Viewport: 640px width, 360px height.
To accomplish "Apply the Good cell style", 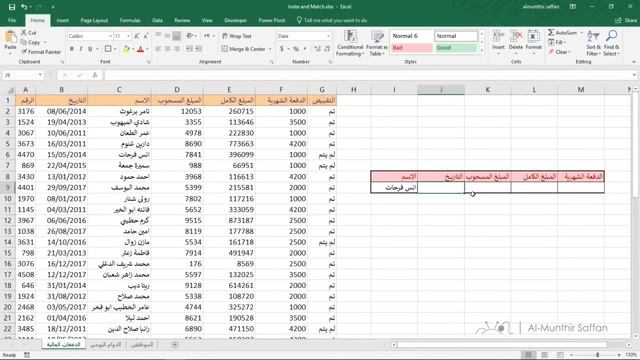I will click(x=456, y=48).
